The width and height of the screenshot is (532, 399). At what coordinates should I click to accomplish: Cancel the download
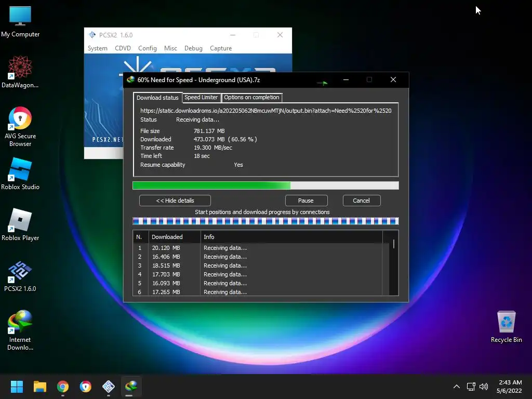[x=362, y=201]
